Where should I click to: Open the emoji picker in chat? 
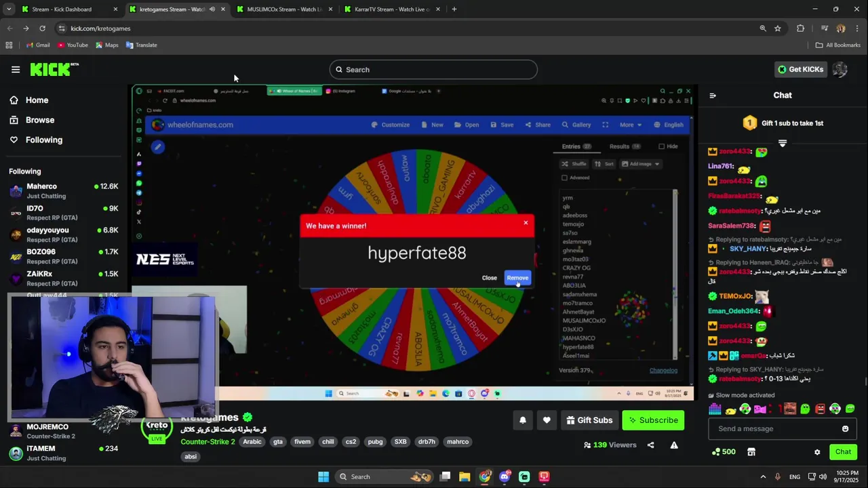tap(845, 428)
